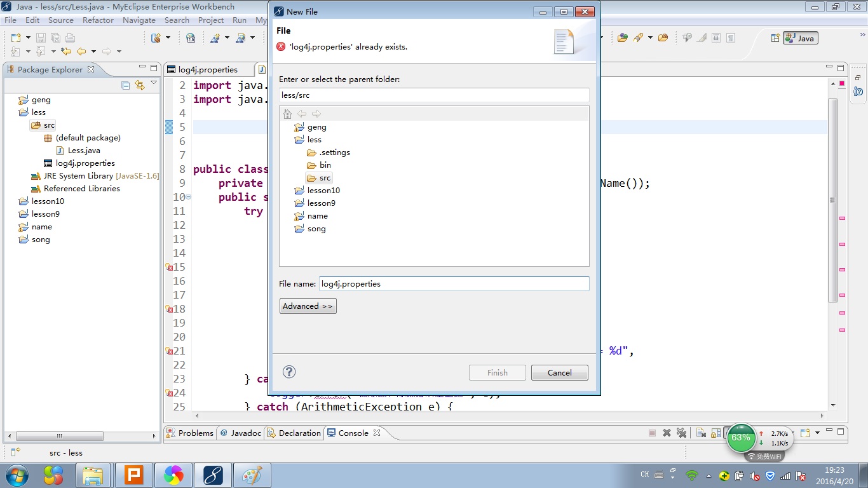Click the Previous Annotation toolbar icon
868x488 pixels.
pyautogui.click(x=41, y=51)
